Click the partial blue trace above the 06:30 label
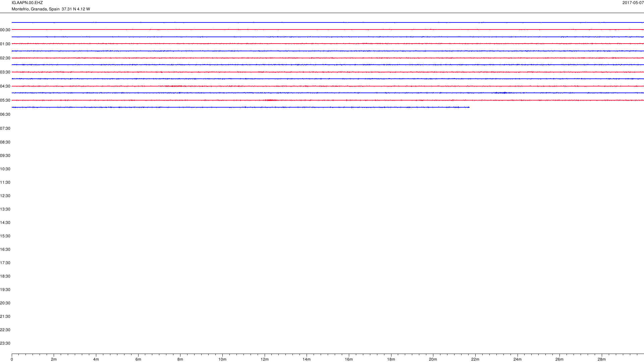 coord(240,107)
